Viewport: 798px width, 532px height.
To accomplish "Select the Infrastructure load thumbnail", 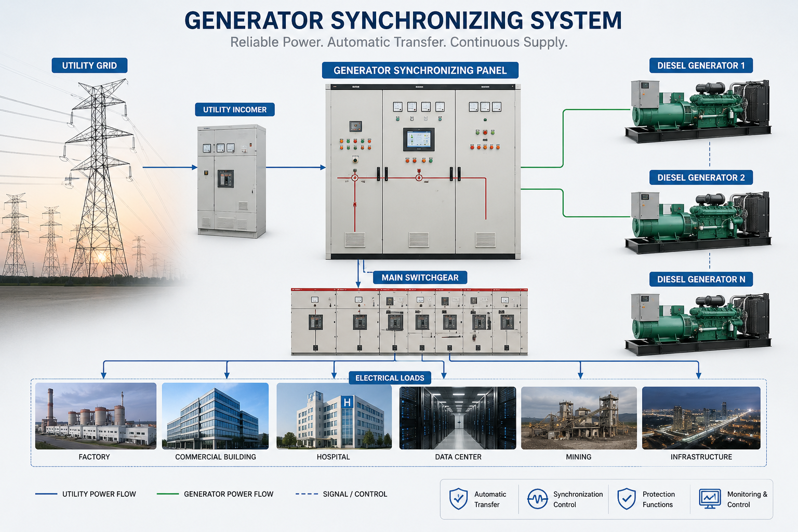I will [x=701, y=418].
